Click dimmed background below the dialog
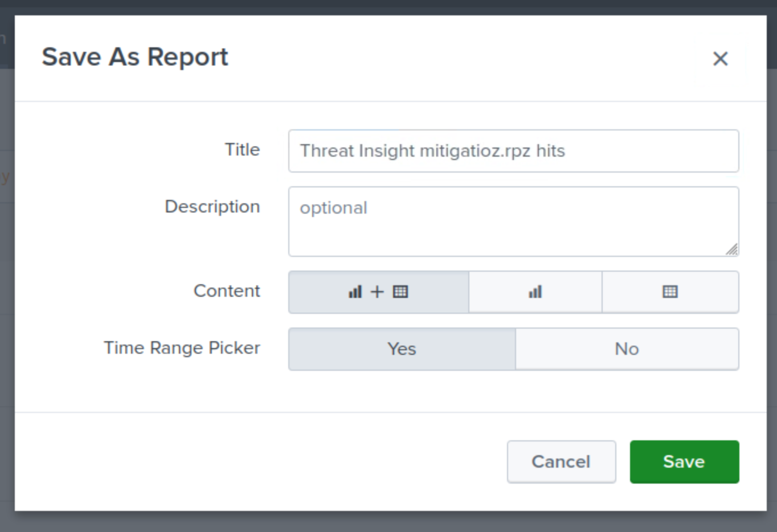777x532 pixels. click(387, 523)
